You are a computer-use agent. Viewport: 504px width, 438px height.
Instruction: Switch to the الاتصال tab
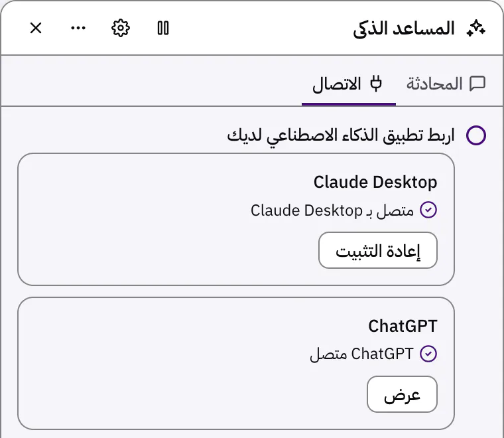348,84
